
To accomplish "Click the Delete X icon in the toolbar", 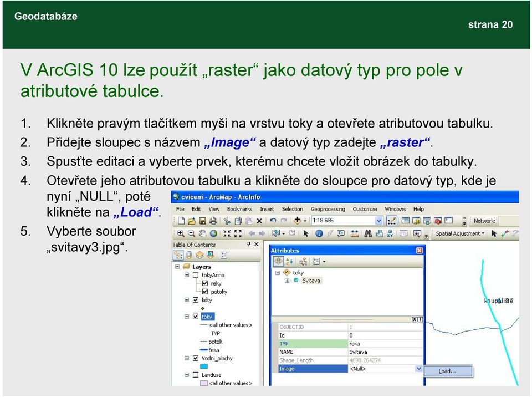I will click(x=259, y=221).
